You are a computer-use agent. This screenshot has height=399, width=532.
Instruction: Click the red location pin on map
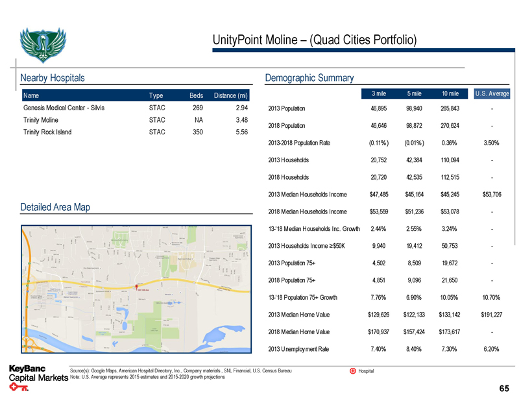(136, 287)
